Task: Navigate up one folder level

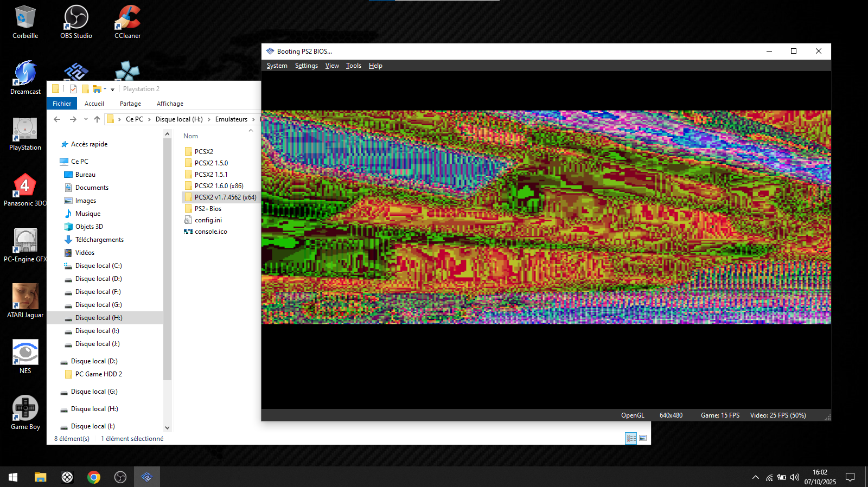Action: pos(97,119)
